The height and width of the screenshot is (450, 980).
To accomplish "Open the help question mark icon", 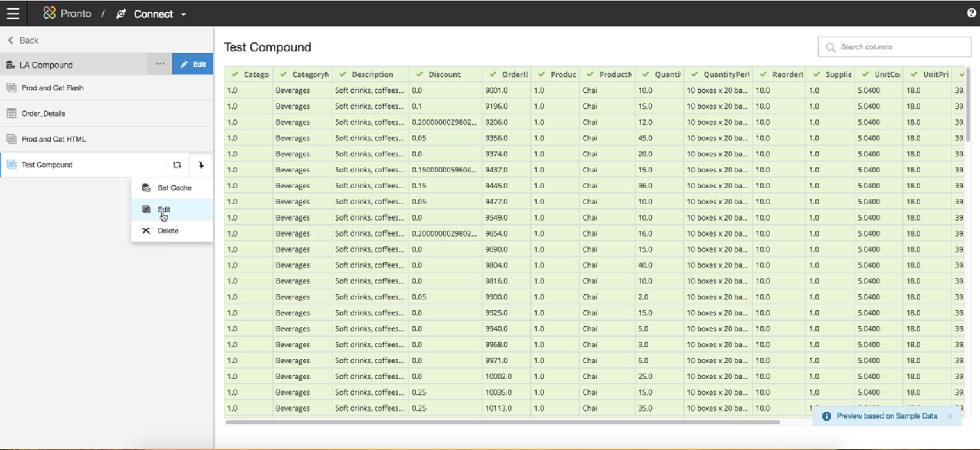I will (971, 13).
